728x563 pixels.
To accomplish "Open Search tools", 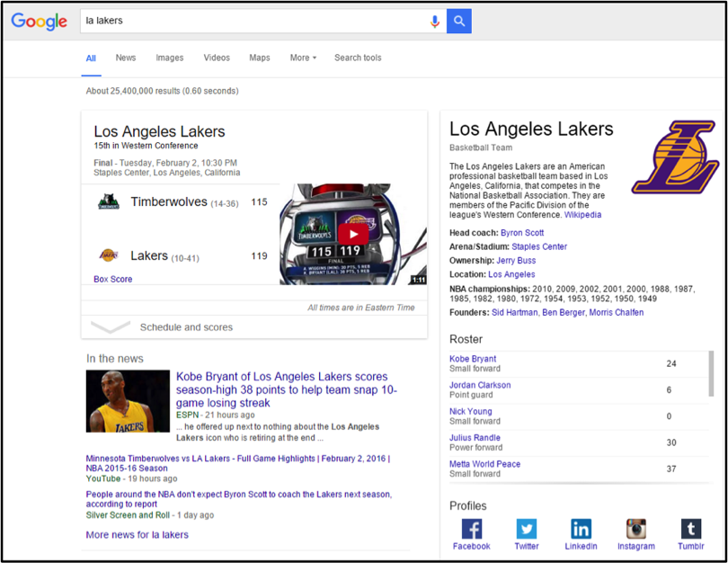I will pyautogui.click(x=358, y=58).
